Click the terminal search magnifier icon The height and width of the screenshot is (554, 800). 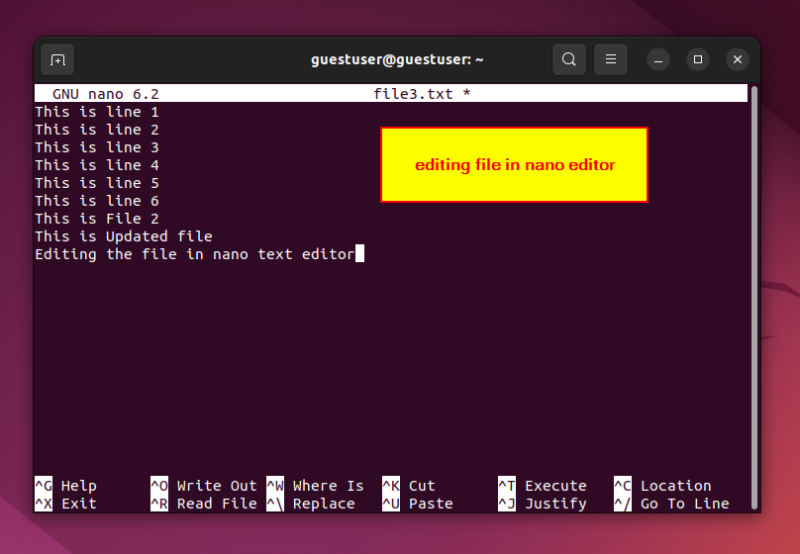[x=569, y=60]
